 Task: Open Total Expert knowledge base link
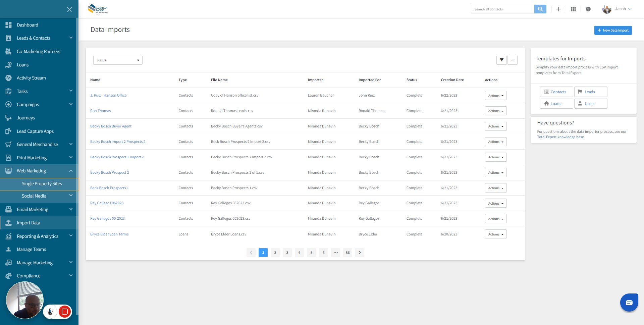(x=560, y=137)
